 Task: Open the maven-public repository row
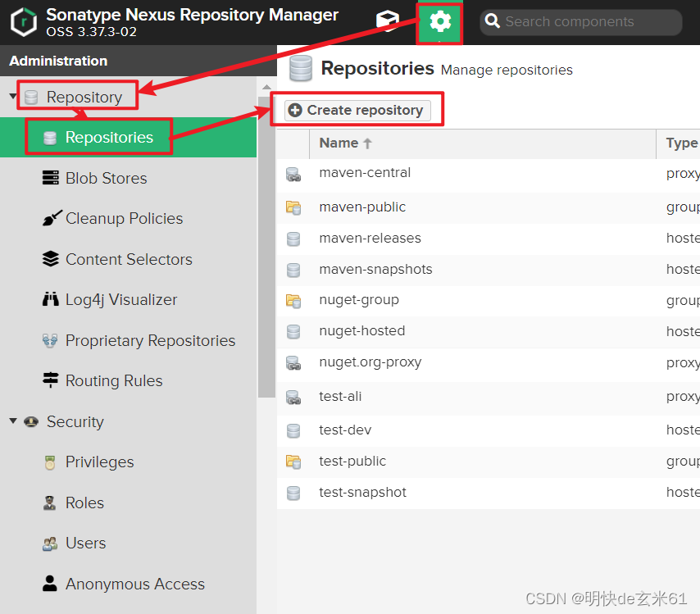tap(489, 208)
